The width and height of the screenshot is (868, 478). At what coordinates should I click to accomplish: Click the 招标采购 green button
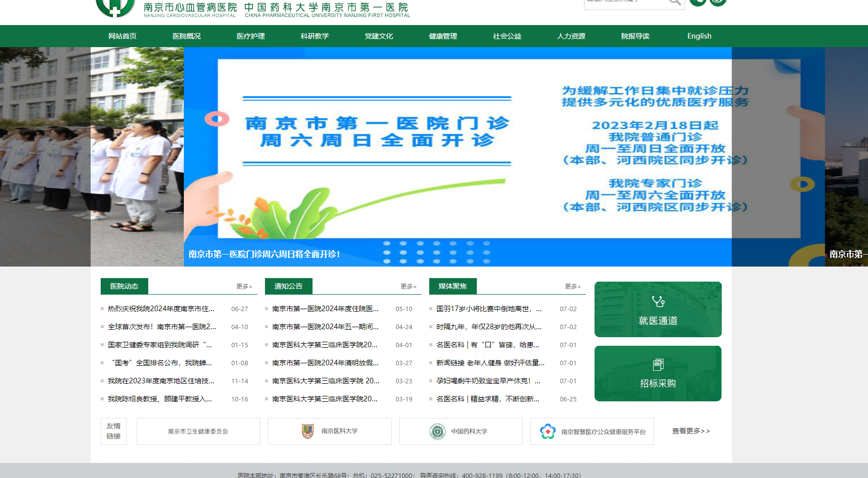click(x=658, y=373)
